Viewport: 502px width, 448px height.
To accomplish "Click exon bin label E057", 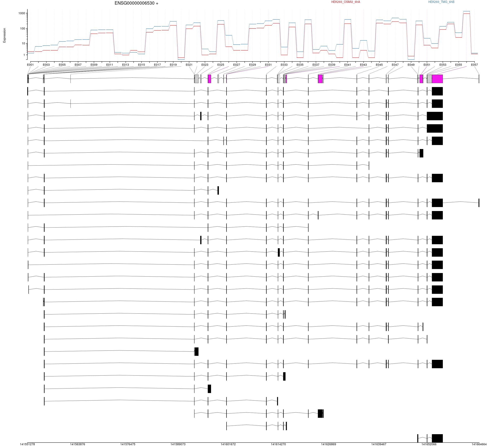I will coord(474,65).
